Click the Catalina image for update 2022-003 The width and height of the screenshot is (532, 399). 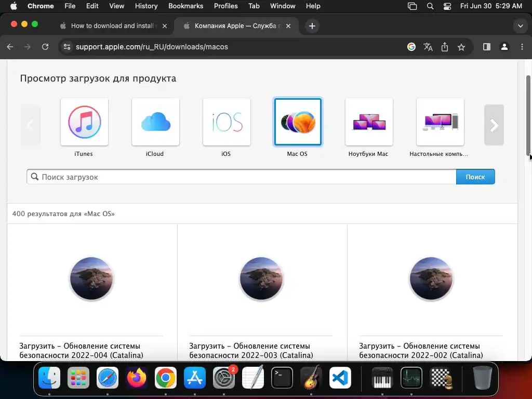point(261,278)
